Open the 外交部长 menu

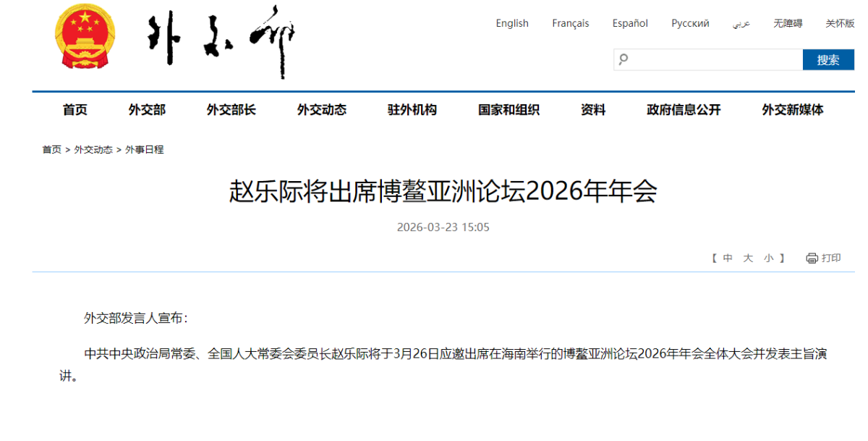pos(231,110)
